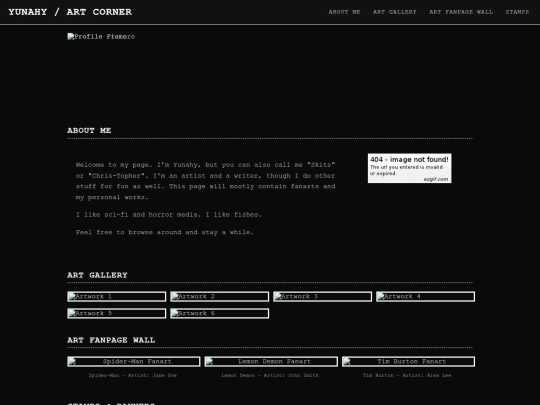The width and height of the screenshot is (540, 405).
Task: Click the About Me section heading
Action: [89, 131]
